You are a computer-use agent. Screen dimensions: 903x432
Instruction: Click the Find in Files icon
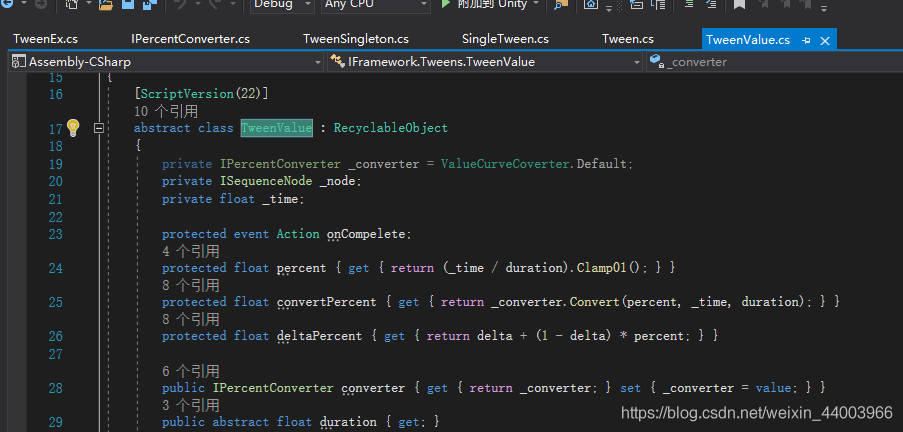tap(560, 5)
